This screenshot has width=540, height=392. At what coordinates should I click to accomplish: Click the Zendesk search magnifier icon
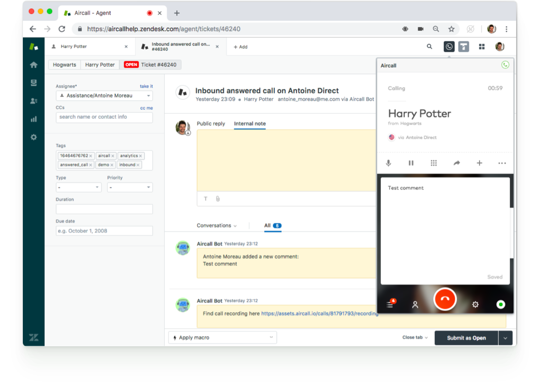point(429,47)
